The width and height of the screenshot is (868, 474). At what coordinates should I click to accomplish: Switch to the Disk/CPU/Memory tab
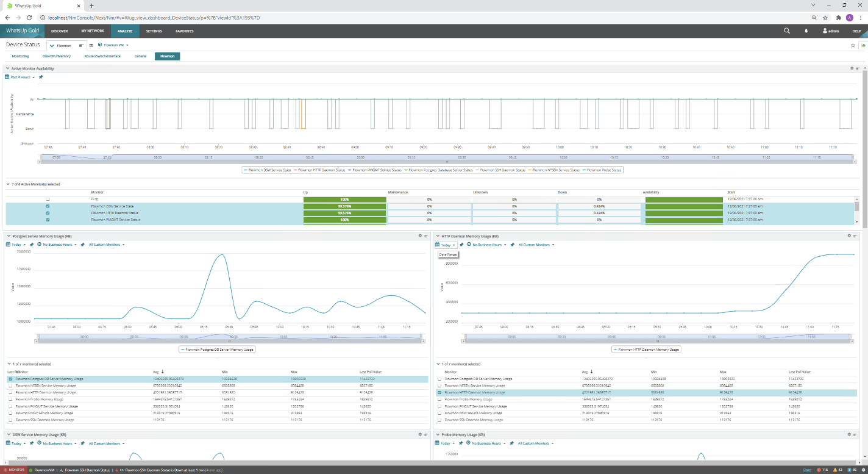click(58, 56)
